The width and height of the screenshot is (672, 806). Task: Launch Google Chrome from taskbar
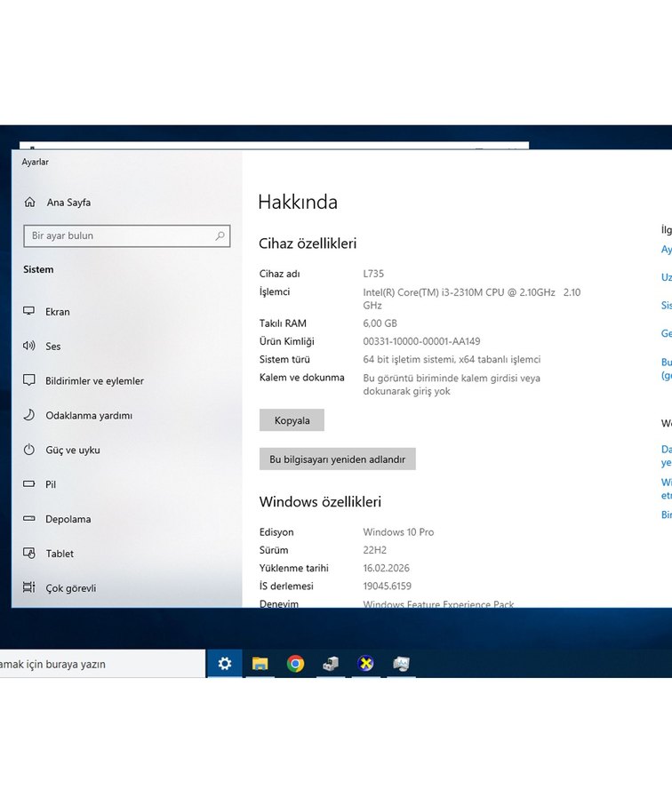[x=296, y=664]
